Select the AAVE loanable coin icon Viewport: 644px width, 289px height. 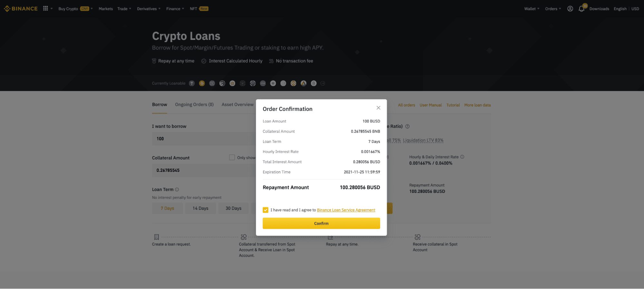pos(263,83)
